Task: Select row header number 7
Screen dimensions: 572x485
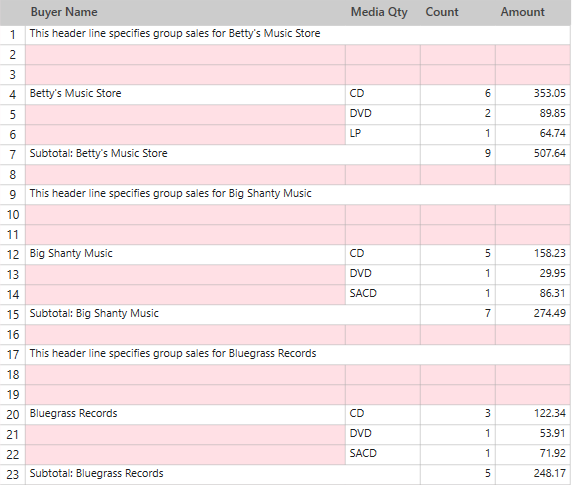Action: tap(13, 155)
